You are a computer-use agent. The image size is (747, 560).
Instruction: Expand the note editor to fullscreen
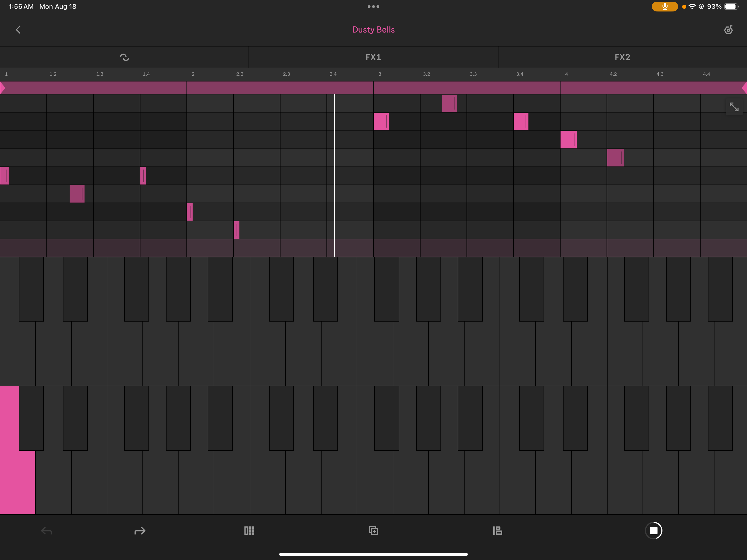click(x=734, y=107)
